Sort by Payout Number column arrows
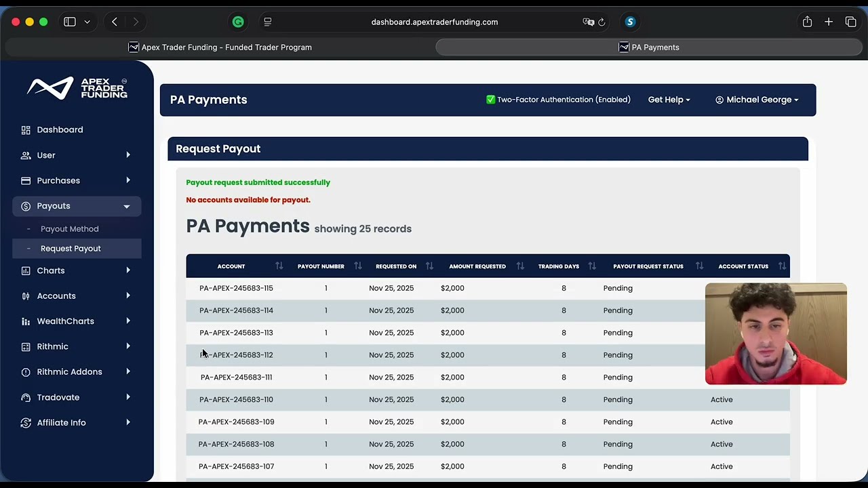 tap(358, 266)
